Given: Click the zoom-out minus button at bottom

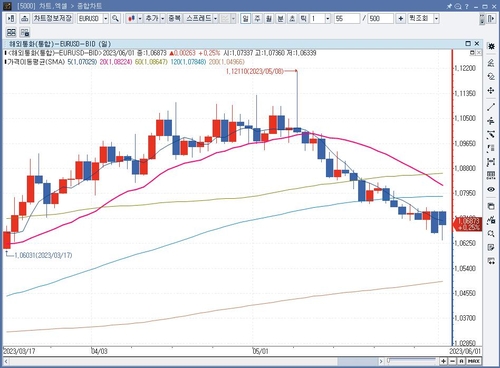Looking at the screenshot, I should (x=452, y=361).
